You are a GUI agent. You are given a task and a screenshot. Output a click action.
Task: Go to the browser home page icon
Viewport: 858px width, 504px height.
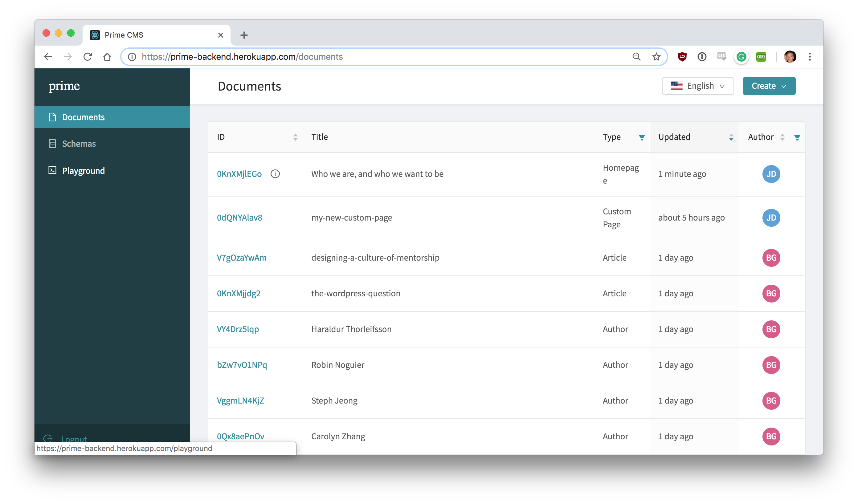(x=107, y=56)
